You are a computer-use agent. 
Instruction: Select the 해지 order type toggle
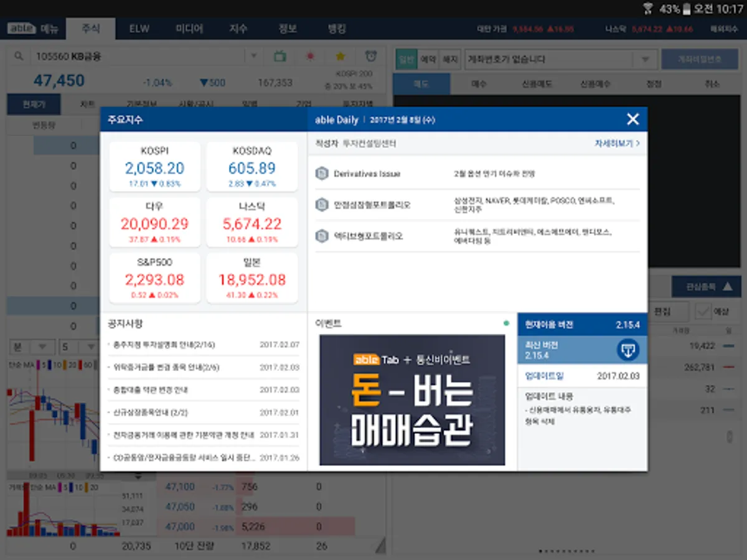(x=449, y=59)
